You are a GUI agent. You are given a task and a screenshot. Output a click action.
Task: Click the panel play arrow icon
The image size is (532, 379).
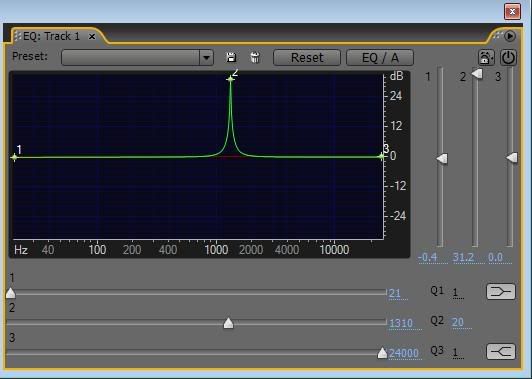(x=510, y=36)
